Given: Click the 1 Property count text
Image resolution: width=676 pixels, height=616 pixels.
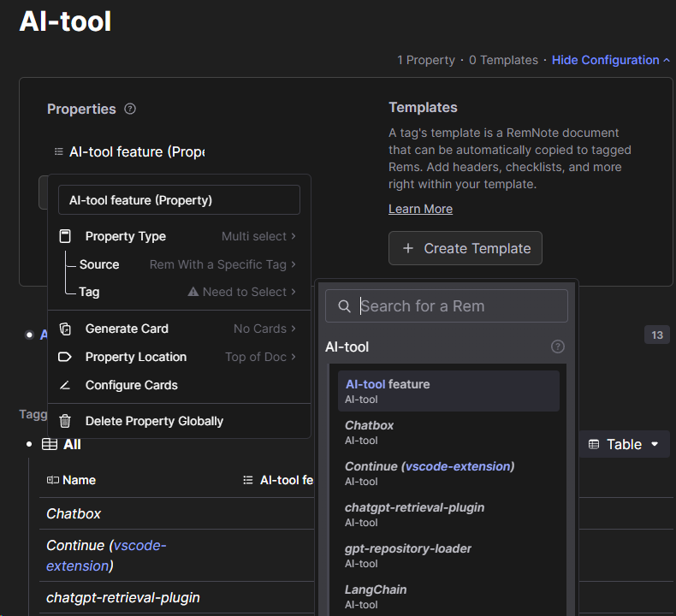Looking at the screenshot, I should (425, 60).
